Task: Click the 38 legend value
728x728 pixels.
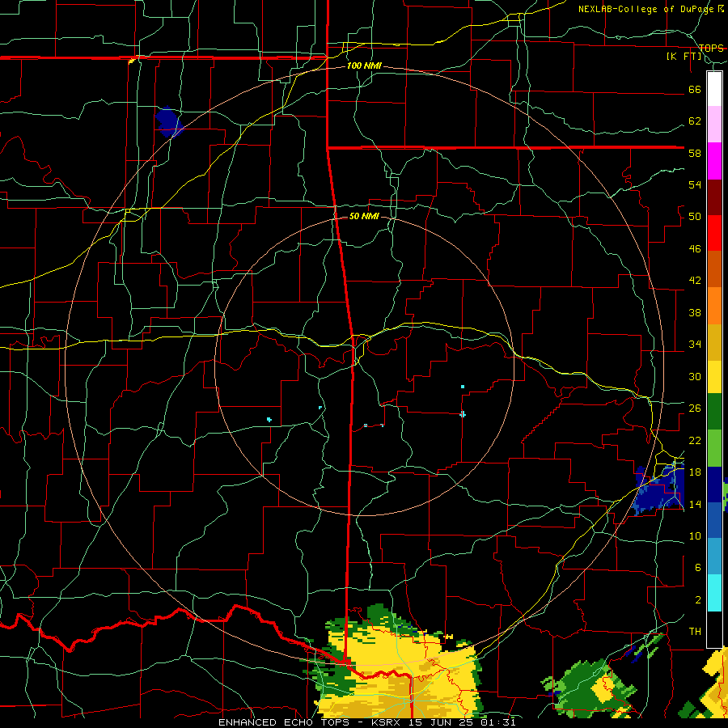Action: pyautogui.click(x=695, y=312)
